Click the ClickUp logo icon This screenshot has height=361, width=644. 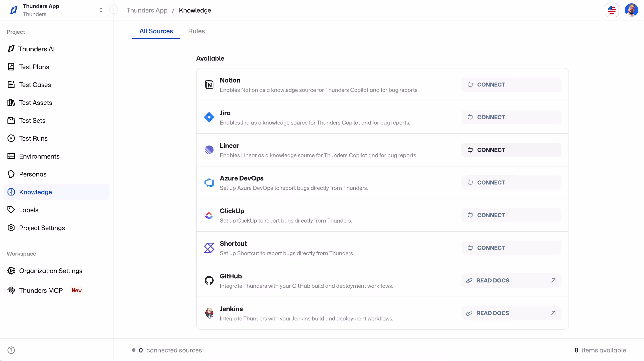pyautogui.click(x=209, y=215)
